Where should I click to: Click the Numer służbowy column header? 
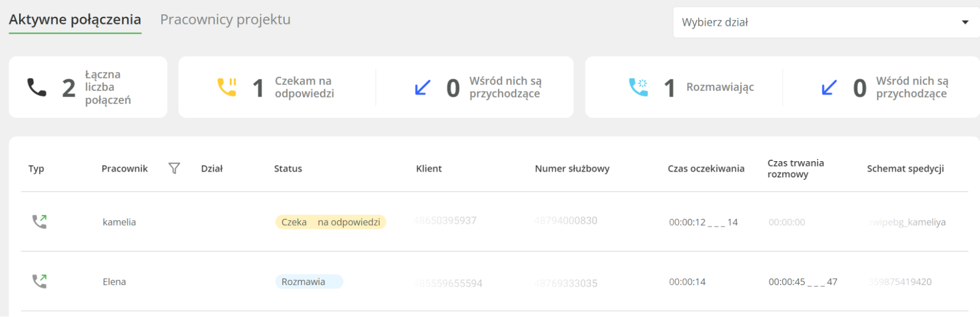[572, 169]
